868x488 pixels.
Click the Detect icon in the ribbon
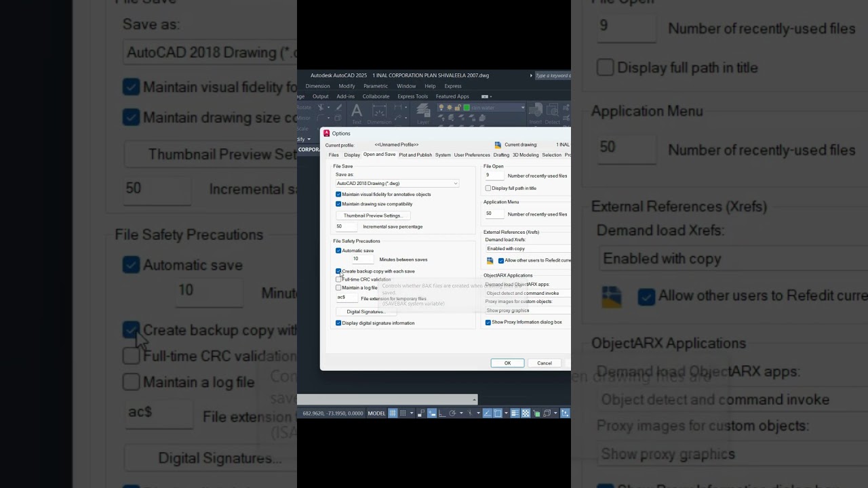point(552,113)
